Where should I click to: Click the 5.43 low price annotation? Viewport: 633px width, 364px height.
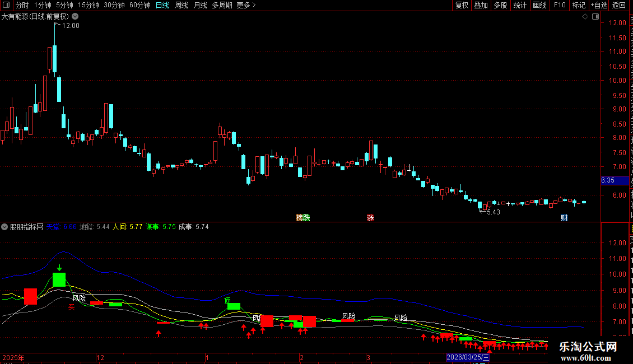pos(494,212)
